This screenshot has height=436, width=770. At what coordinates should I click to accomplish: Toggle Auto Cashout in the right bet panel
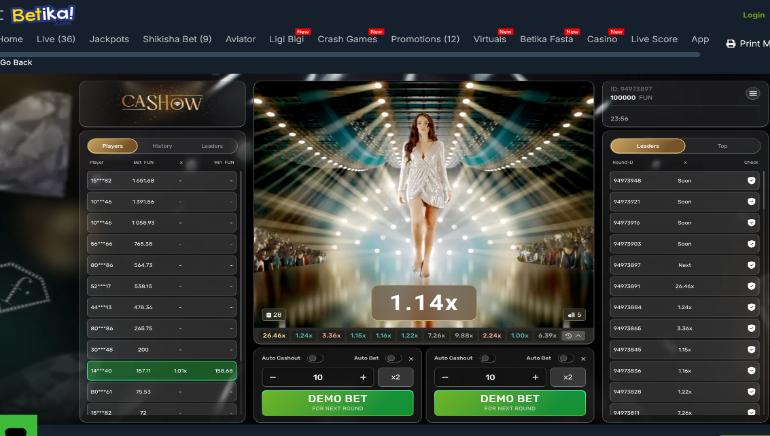coord(487,358)
